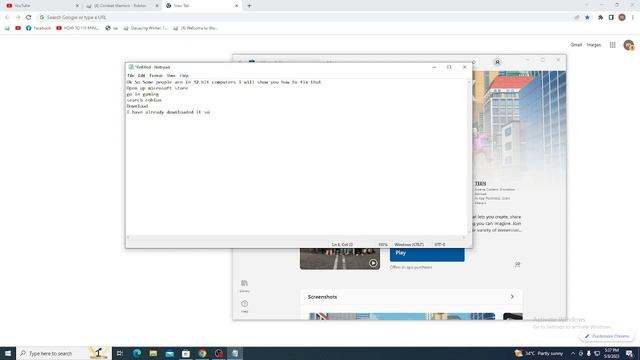Open Google account avatar on page

[x=629, y=45]
